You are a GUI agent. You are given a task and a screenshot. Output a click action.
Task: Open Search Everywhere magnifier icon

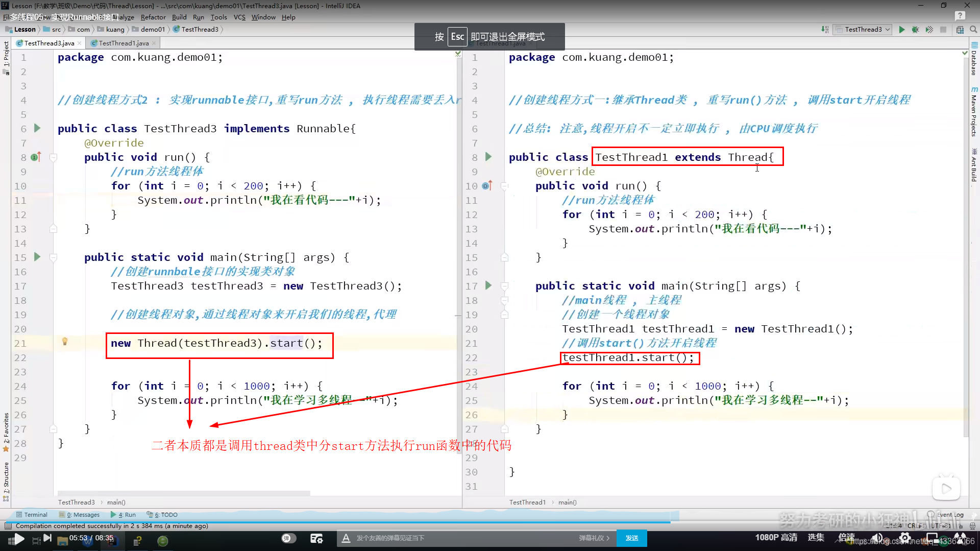[x=973, y=30]
